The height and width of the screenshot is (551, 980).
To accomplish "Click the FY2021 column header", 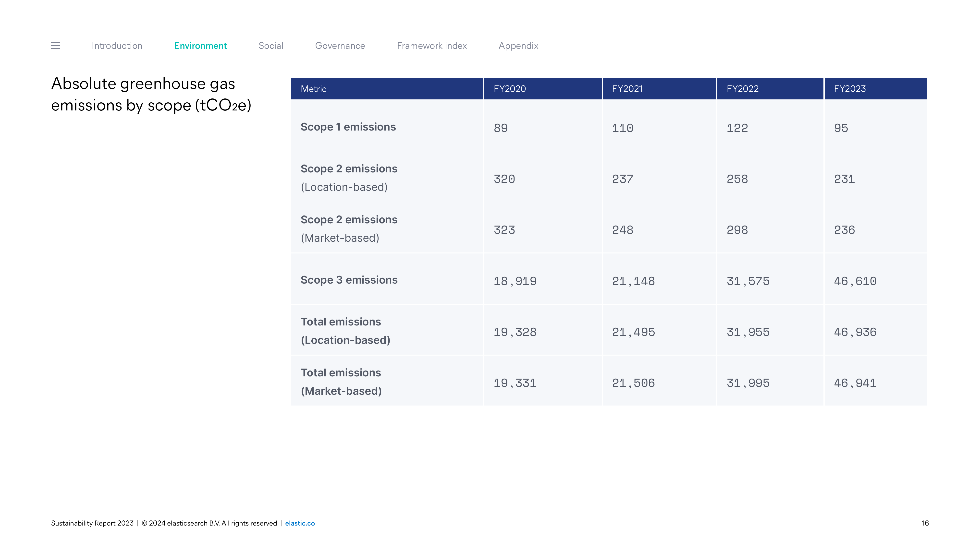I will pos(659,89).
